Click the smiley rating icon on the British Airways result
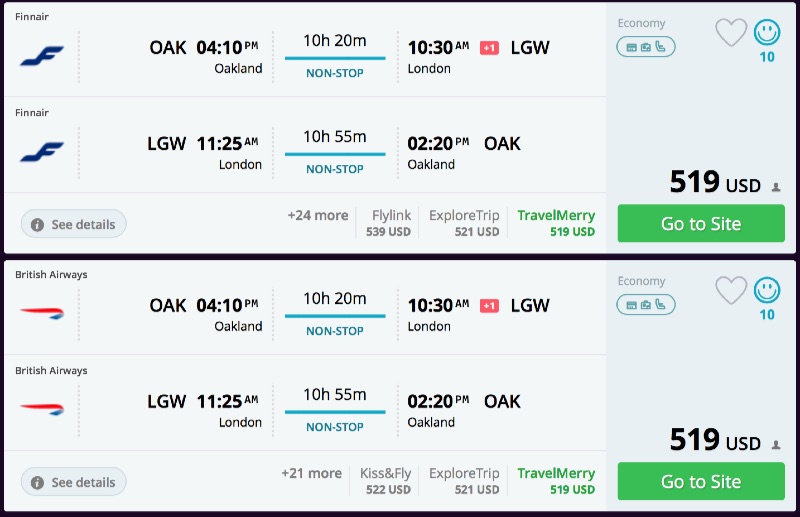 pos(767,291)
